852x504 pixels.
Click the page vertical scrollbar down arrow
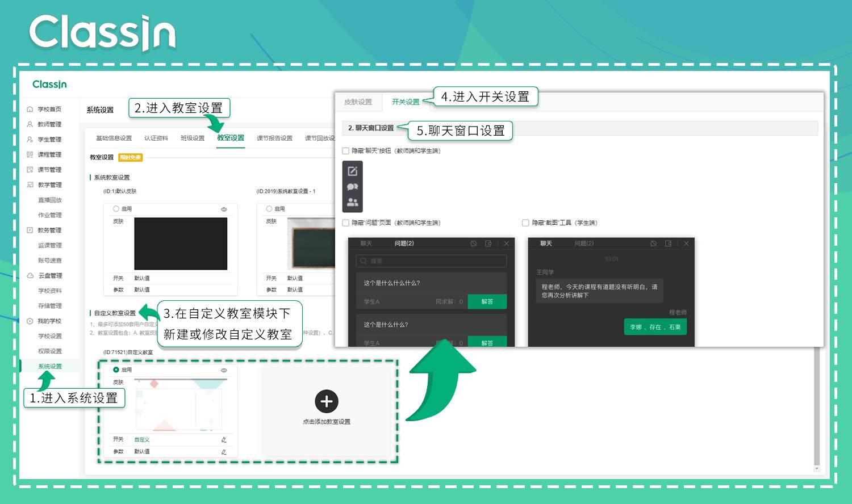pyautogui.click(x=817, y=469)
